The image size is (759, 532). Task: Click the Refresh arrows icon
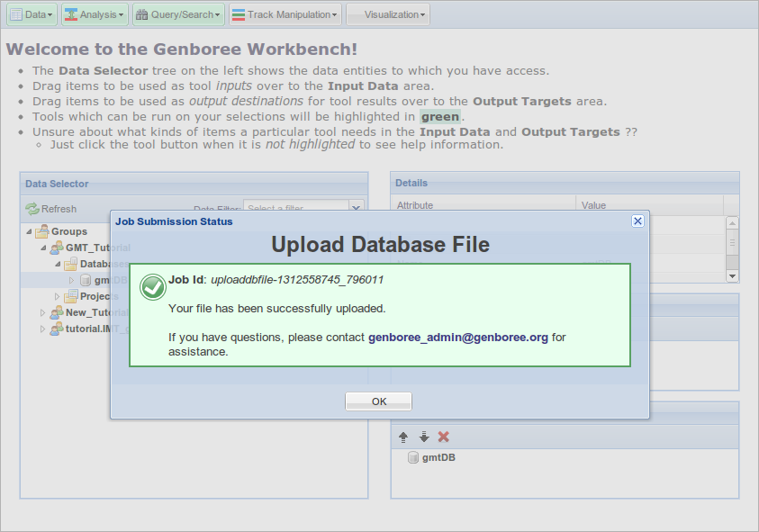(x=32, y=209)
